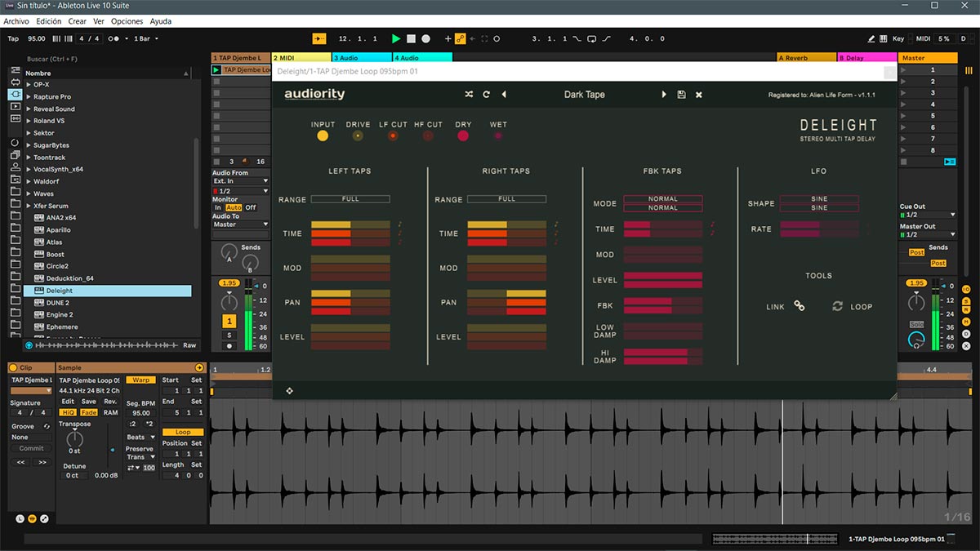The height and width of the screenshot is (551, 980).
Task: Go to next preset arrow in Deleight
Action: (x=664, y=95)
